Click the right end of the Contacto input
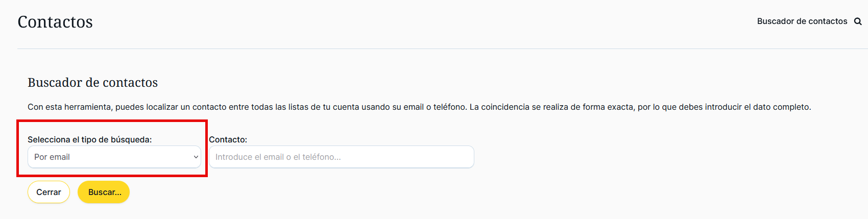The height and width of the screenshot is (219, 868). pyautogui.click(x=465, y=157)
